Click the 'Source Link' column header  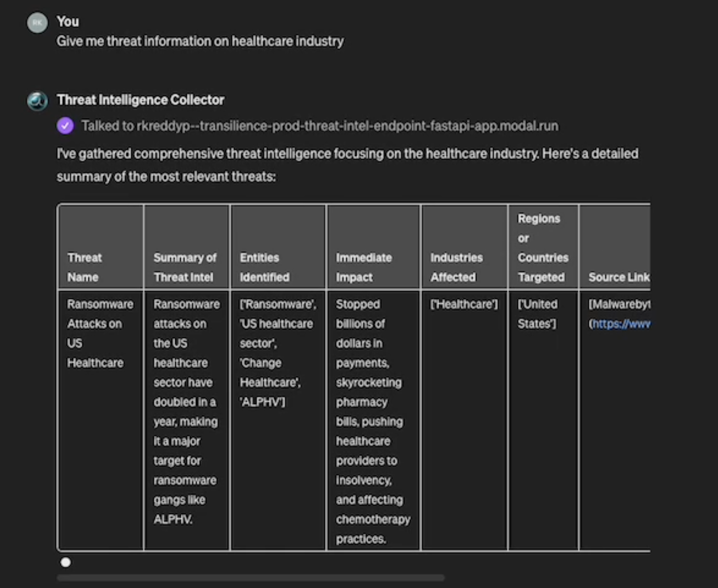pos(615,247)
